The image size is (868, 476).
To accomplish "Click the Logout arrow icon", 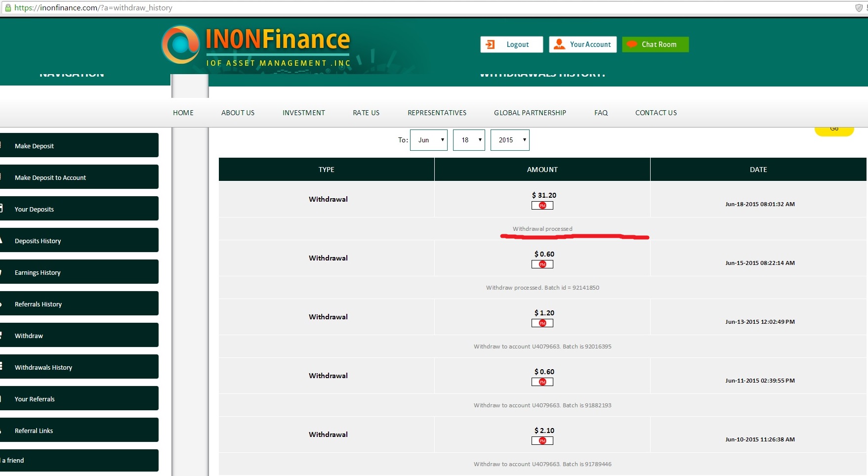I will (x=490, y=44).
